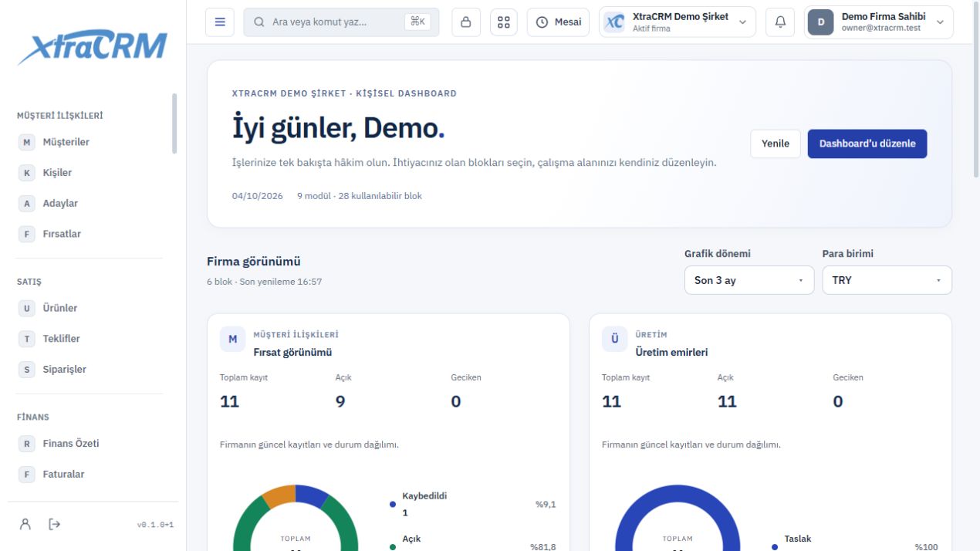Click the blue Taslak legend dot
Image resolution: width=980 pixels, height=551 pixels.
coord(775,547)
